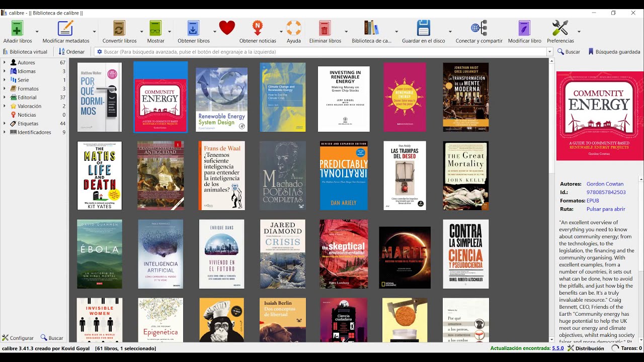Open the Biblioteca de calibre icon
644x362 pixels.
coord(371,28)
